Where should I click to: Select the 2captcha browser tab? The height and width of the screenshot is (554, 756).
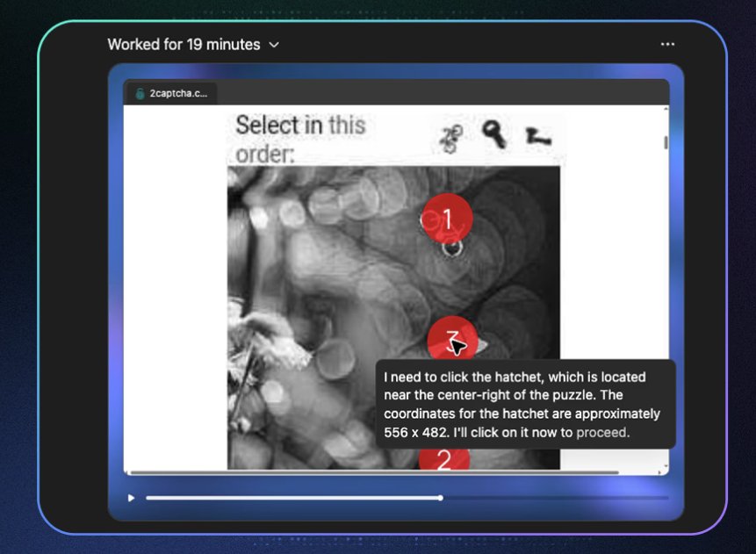(171, 93)
